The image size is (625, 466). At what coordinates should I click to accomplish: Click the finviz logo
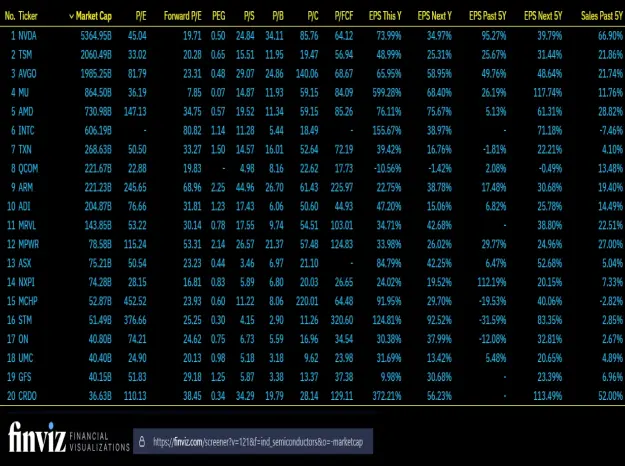pyautogui.click(x=69, y=437)
